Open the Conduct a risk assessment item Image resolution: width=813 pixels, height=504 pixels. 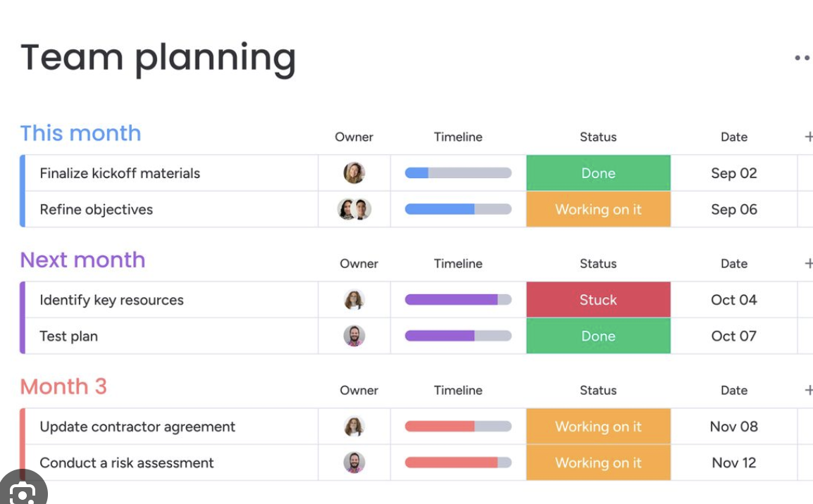point(127,462)
